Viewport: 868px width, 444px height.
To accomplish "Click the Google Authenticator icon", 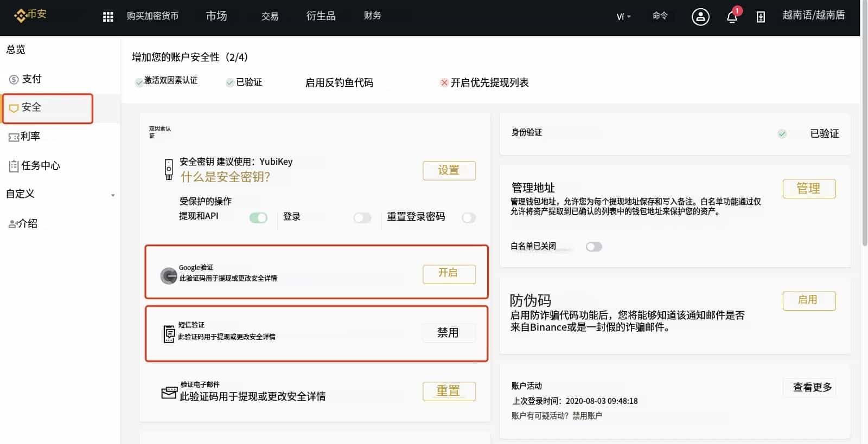I will point(169,276).
